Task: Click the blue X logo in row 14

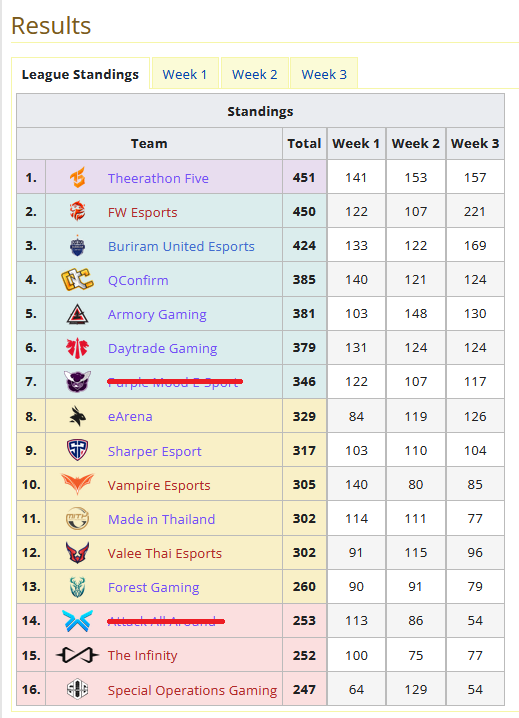Action: pyautogui.click(x=77, y=621)
